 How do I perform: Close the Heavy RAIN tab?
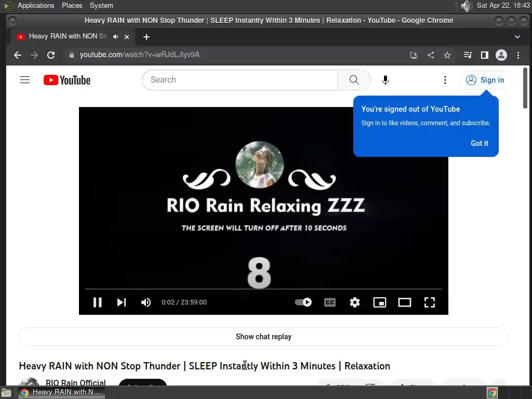click(x=127, y=37)
